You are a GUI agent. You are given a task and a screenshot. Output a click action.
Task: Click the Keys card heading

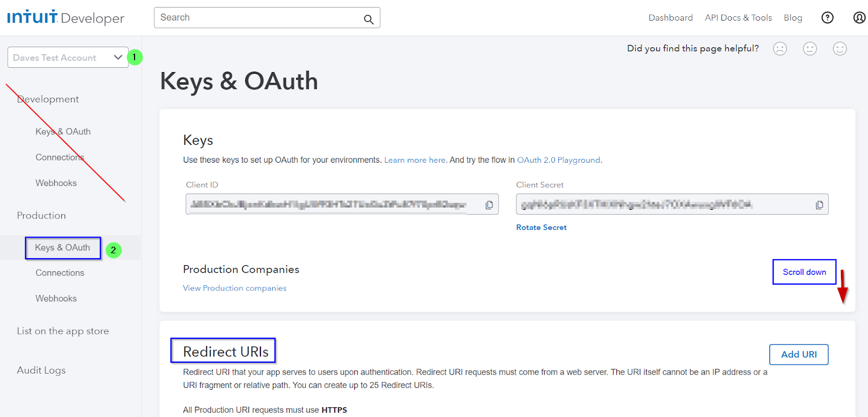tap(198, 140)
